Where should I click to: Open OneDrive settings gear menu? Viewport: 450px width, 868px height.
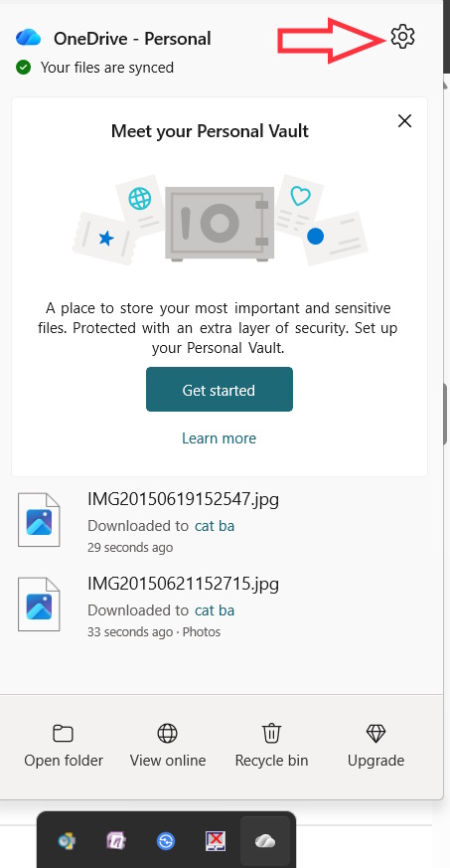(402, 37)
